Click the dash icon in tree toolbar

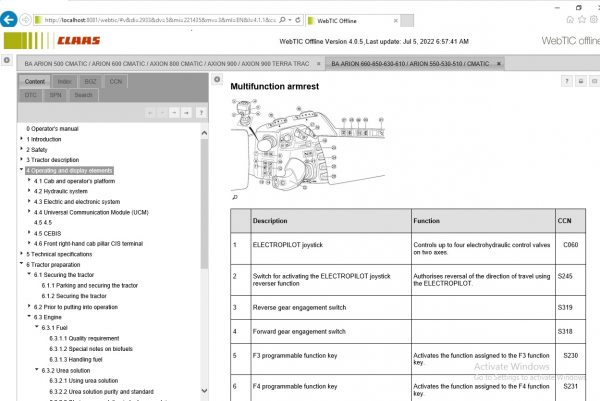pos(174,112)
